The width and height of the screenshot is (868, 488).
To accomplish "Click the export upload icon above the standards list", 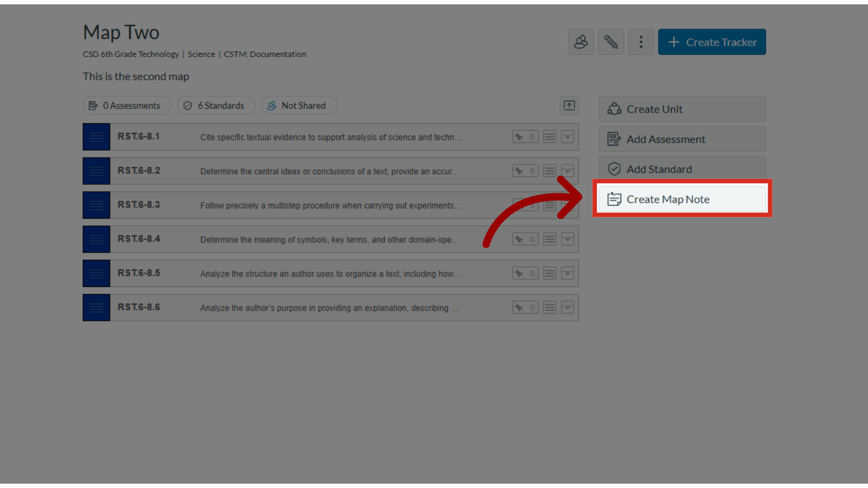I will [x=569, y=105].
